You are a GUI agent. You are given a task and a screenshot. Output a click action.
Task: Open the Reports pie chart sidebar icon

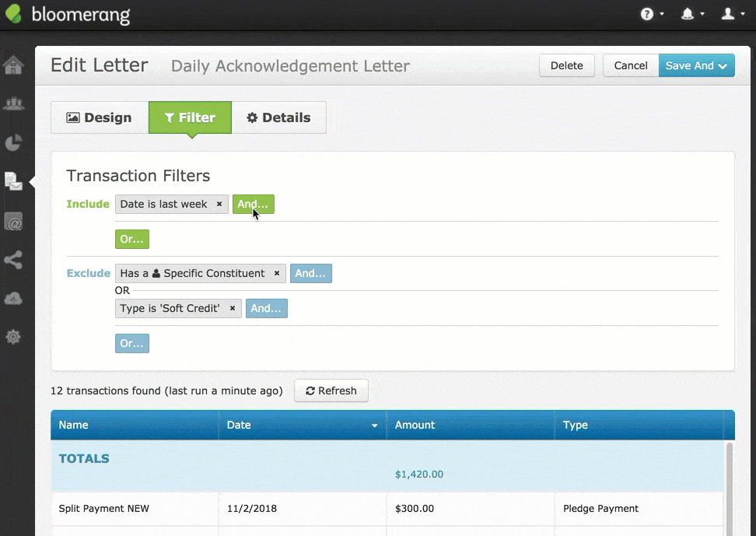tap(14, 142)
